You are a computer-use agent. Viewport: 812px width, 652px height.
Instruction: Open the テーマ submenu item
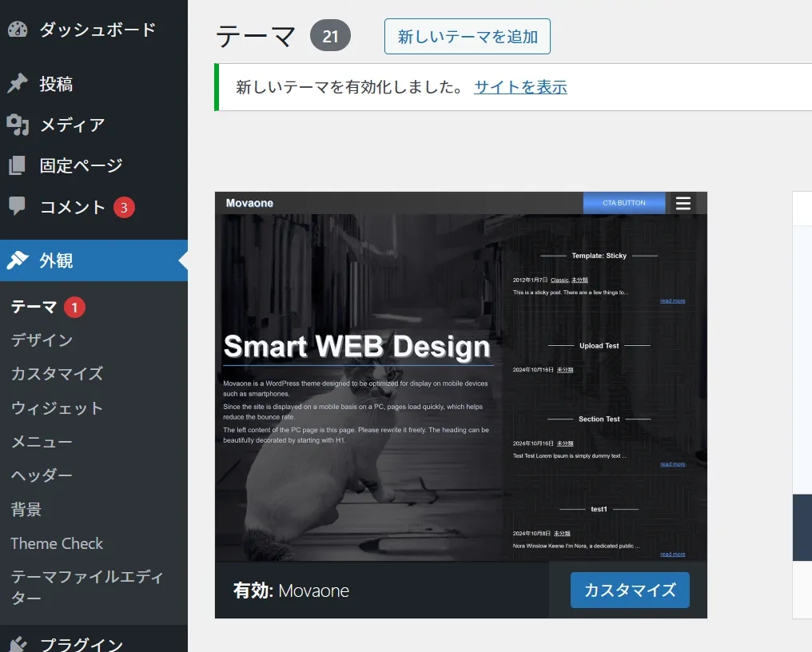pyautogui.click(x=34, y=307)
